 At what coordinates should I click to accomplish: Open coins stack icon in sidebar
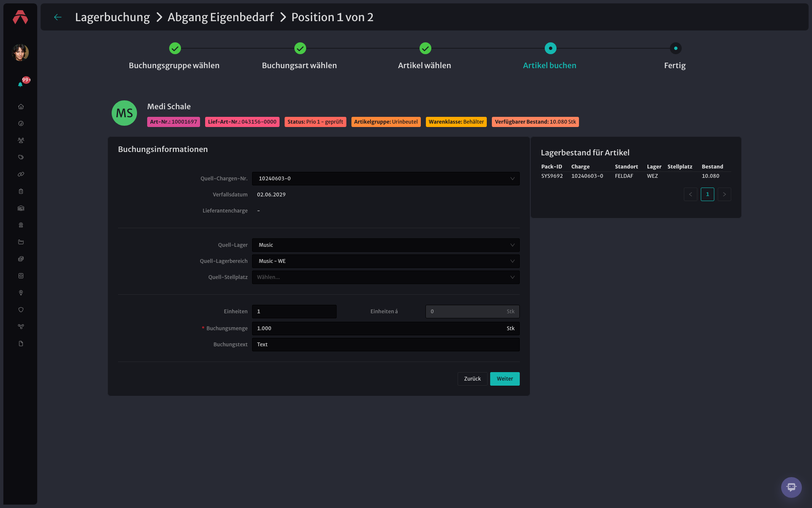click(x=21, y=259)
